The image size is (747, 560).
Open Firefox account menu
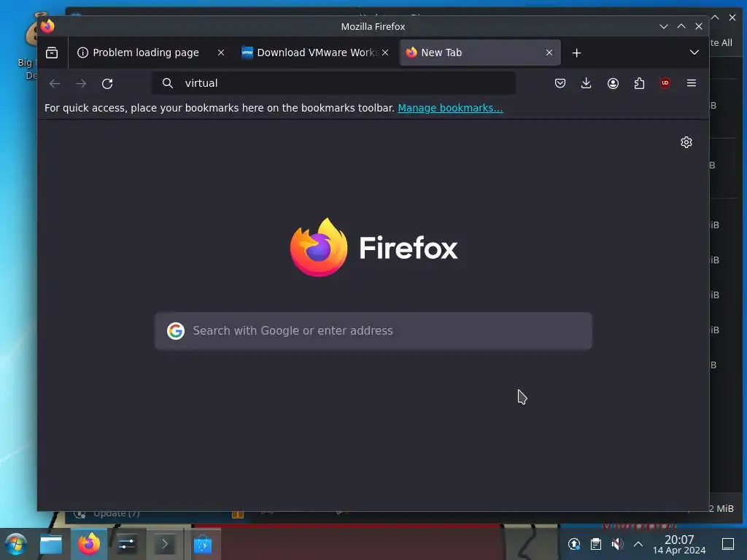(x=613, y=84)
